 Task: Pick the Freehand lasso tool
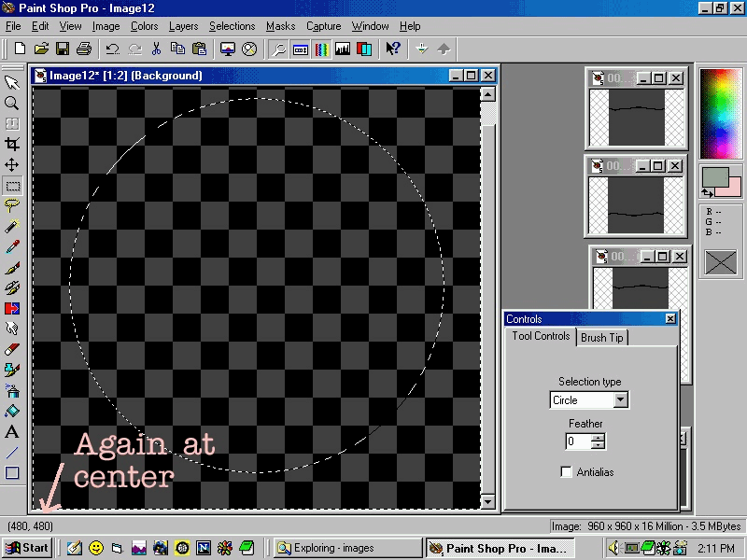click(x=12, y=205)
